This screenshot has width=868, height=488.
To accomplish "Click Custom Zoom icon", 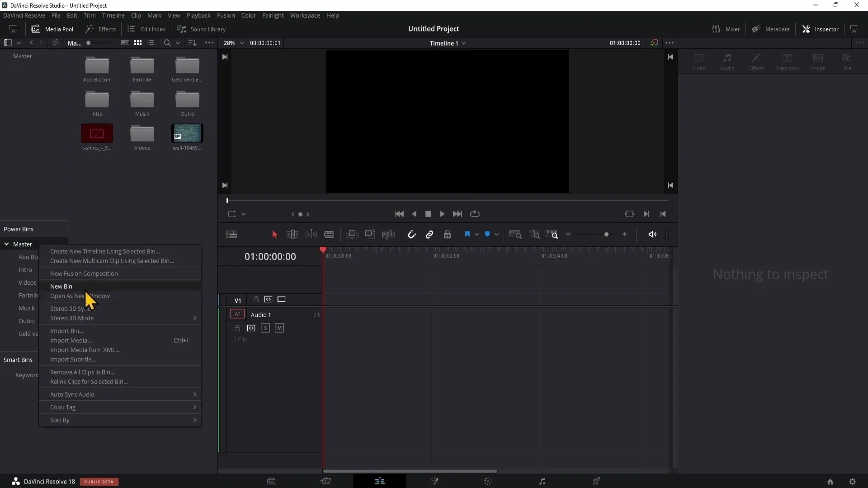I will point(552,235).
